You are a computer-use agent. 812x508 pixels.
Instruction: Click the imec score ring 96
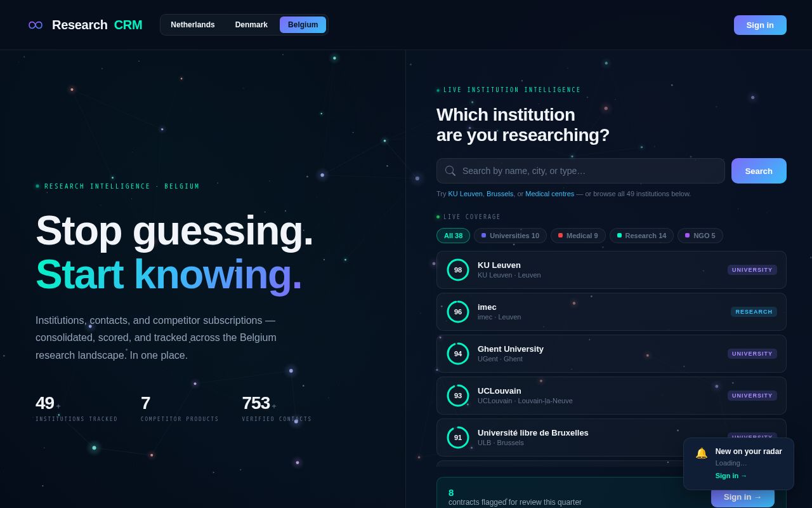[x=458, y=312]
